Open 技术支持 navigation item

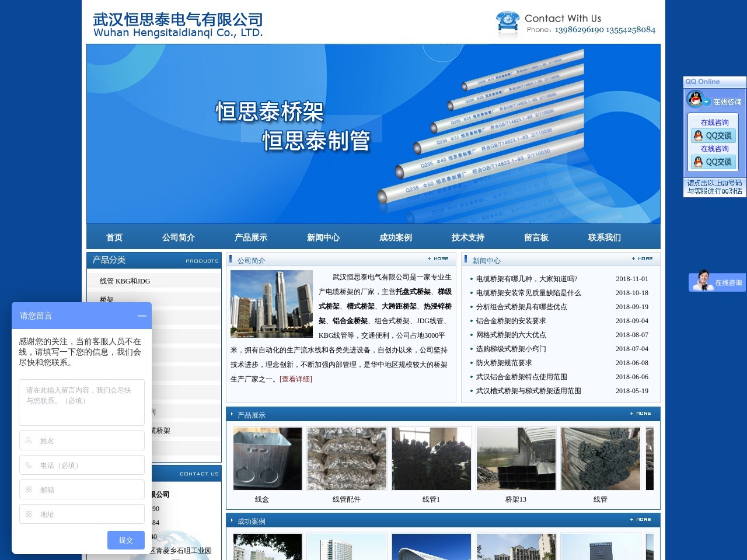click(468, 237)
